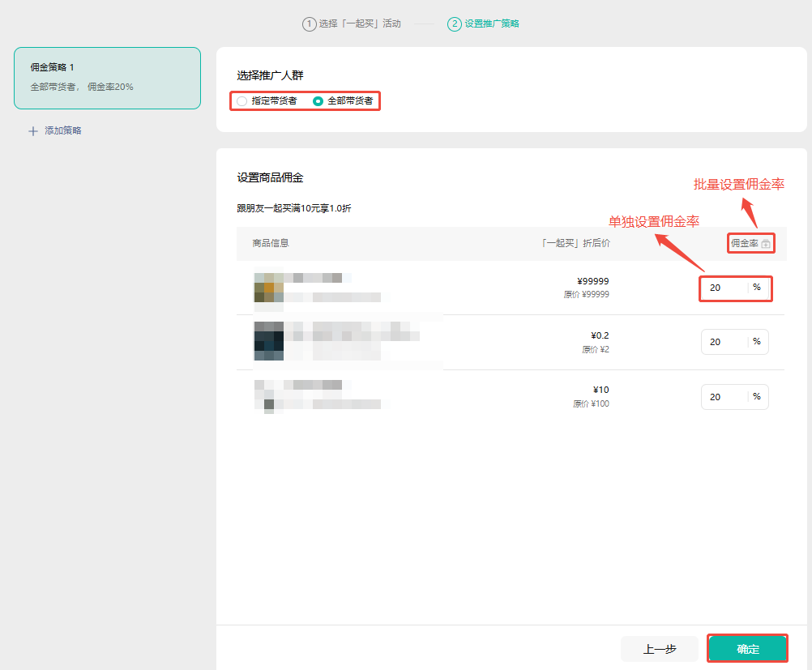Select the 全部带货者 radio option
The height and width of the screenshot is (670, 812).
[318, 101]
